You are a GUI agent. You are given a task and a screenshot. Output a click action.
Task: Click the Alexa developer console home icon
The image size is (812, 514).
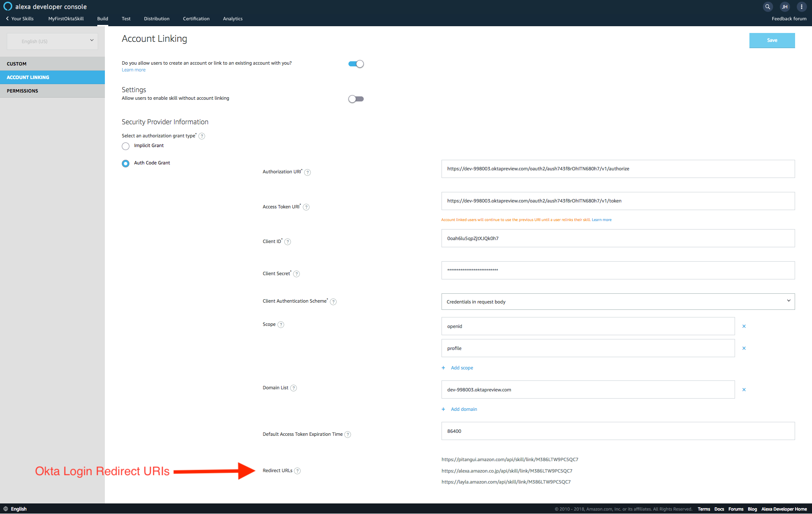(5, 6)
